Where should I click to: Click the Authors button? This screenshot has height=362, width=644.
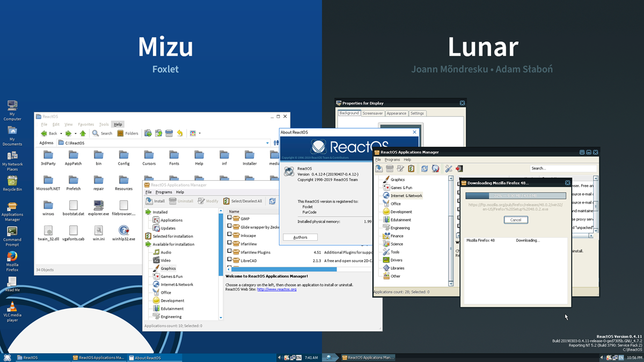click(x=300, y=237)
